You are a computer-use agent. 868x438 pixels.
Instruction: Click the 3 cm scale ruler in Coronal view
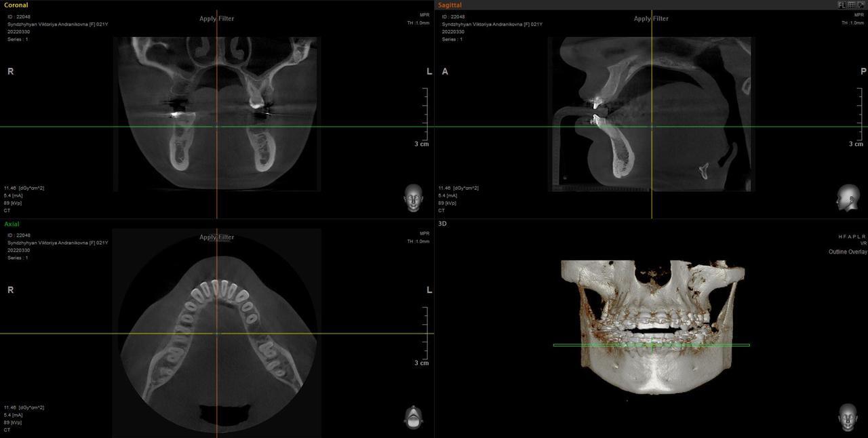pos(425,115)
